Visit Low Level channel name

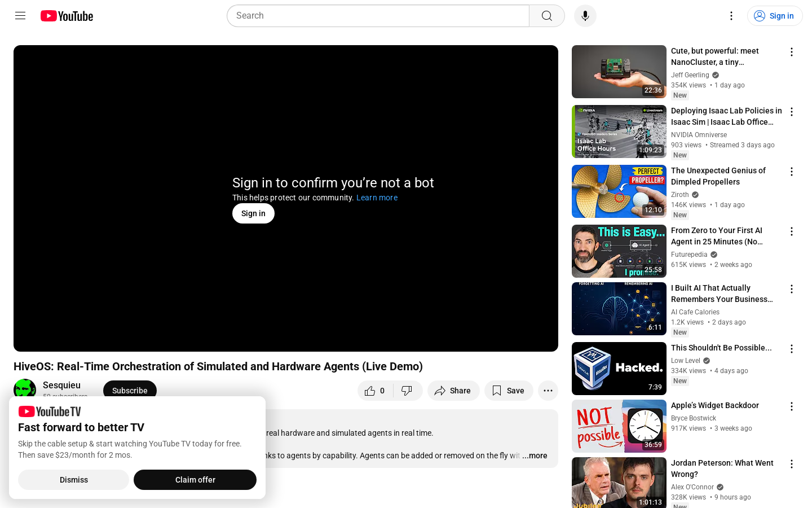pos(686,361)
